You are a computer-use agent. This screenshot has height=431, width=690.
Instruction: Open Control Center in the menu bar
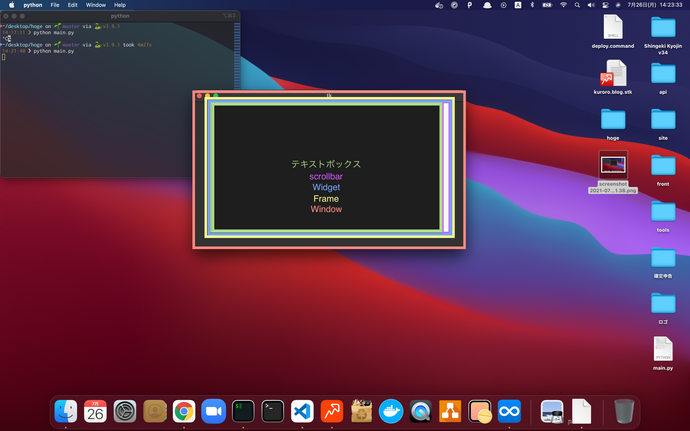[x=605, y=5]
